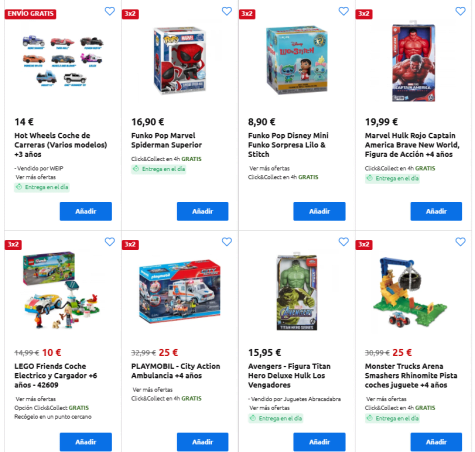Favorite the Hot Wheels Coche de Carreras

coord(110,11)
